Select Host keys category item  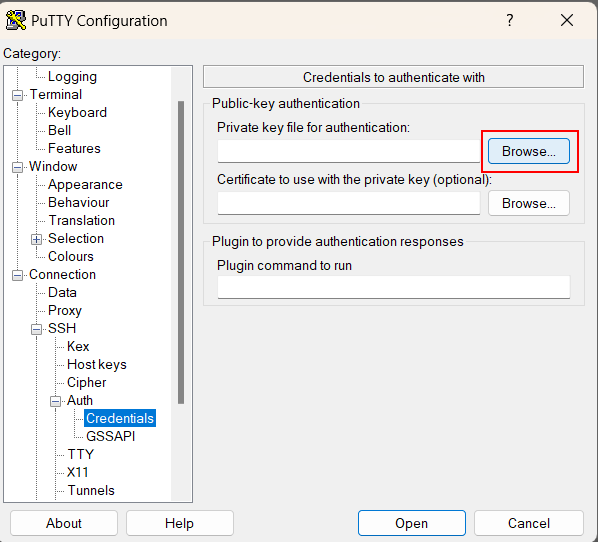[x=96, y=364]
